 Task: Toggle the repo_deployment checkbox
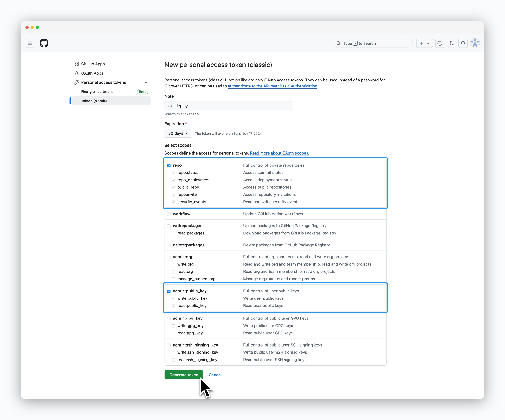point(173,180)
